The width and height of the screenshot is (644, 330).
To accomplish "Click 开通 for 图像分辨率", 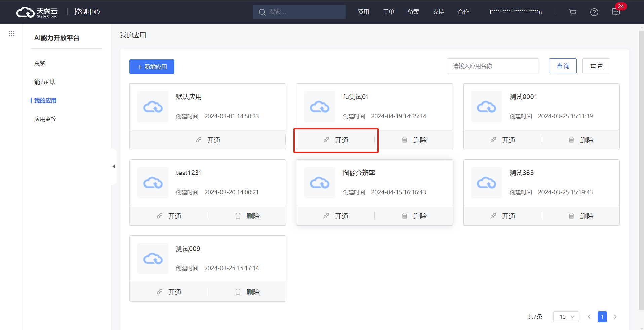I will click(x=335, y=216).
